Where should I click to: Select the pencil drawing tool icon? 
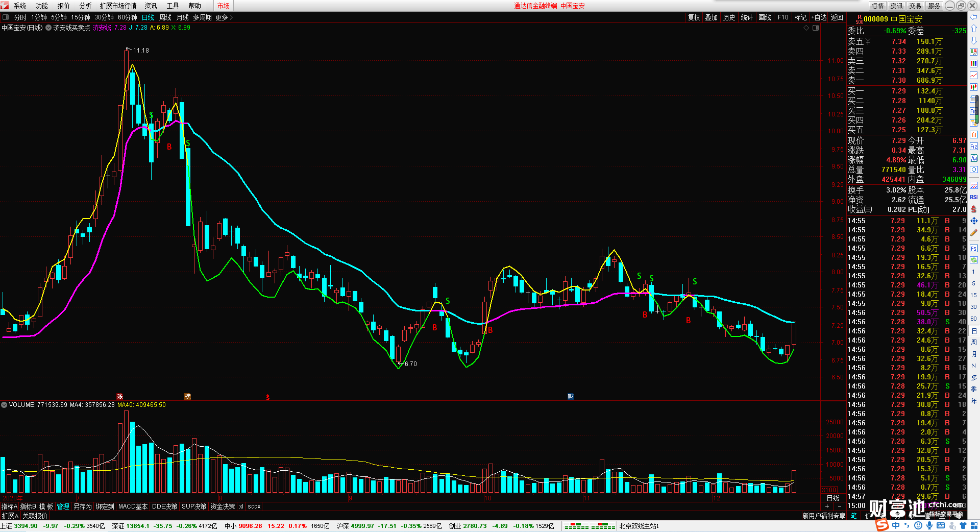[974, 232]
